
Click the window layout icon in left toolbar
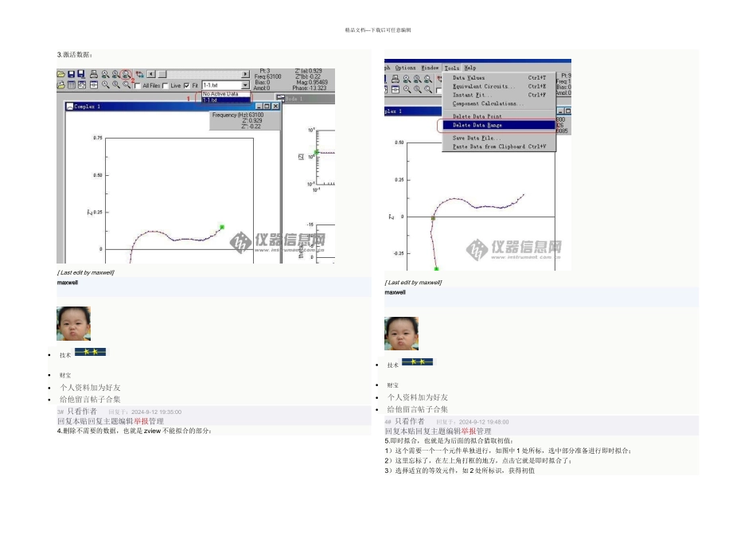click(x=94, y=85)
